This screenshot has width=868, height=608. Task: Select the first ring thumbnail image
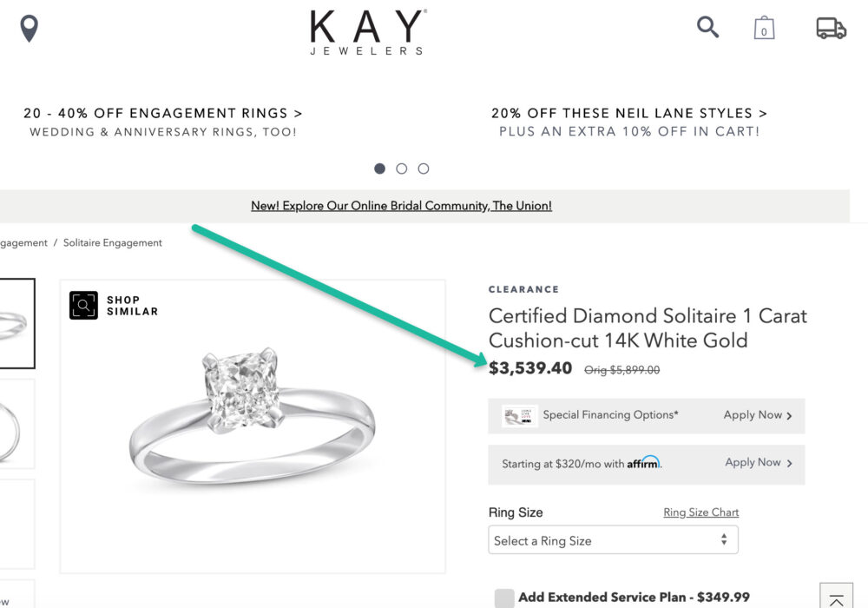[x=16, y=323]
